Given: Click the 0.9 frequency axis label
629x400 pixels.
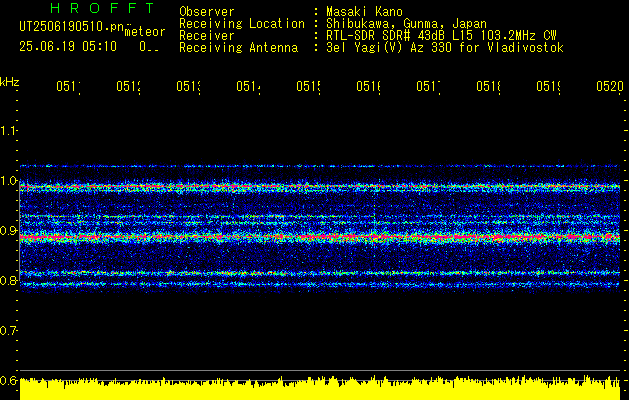Looking at the screenshot, I should click(x=8, y=231).
